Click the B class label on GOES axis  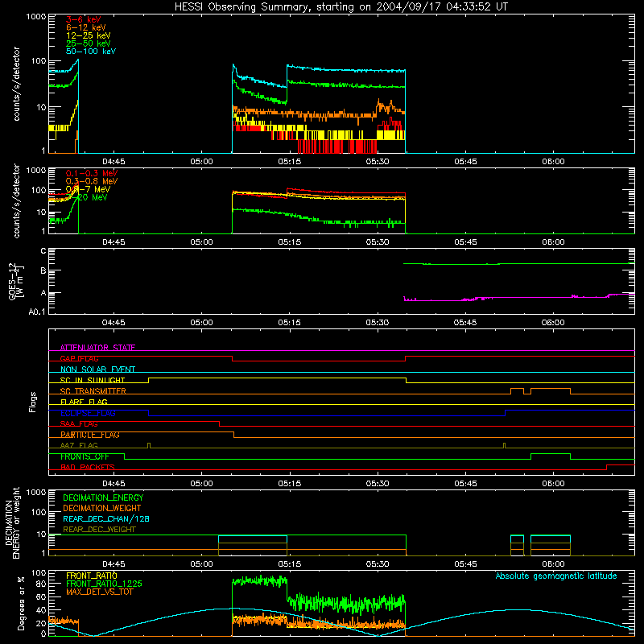(x=43, y=270)
